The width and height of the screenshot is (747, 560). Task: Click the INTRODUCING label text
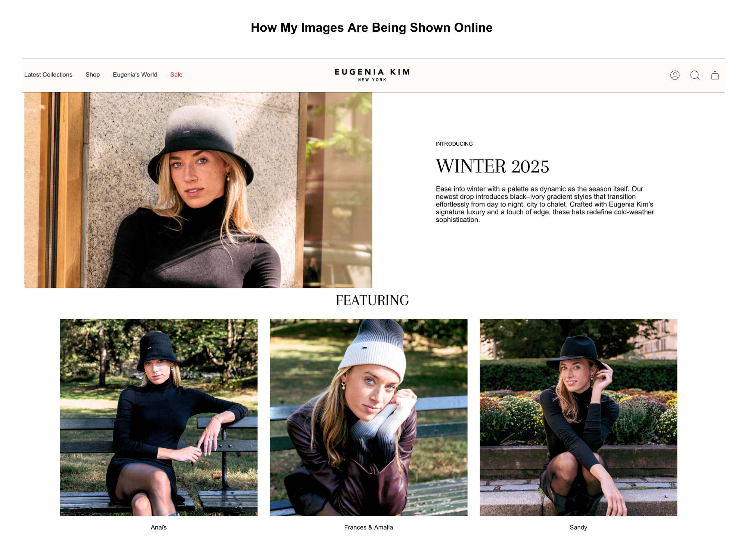point(454,144)
